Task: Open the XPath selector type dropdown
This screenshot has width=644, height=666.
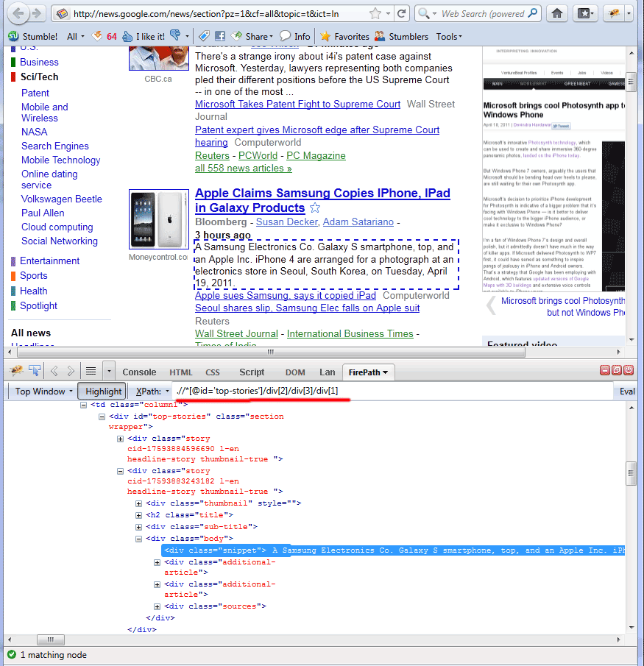Action: tap(153, 392)
